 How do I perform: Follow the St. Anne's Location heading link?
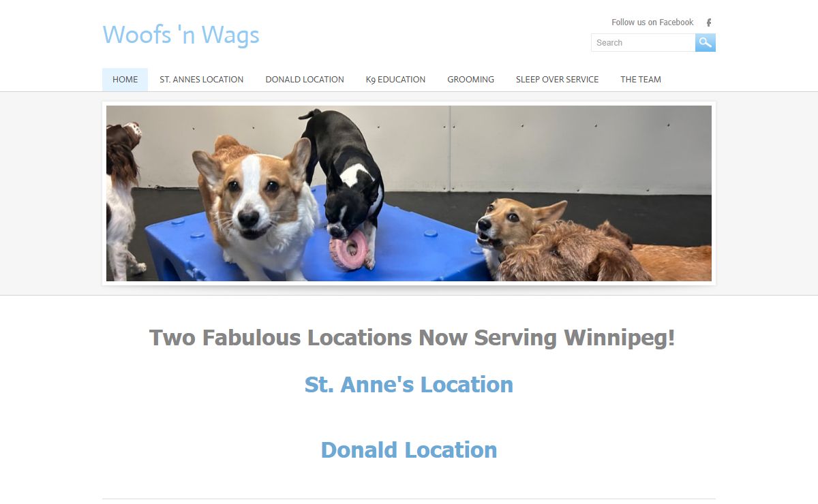[x=409, y=384]
